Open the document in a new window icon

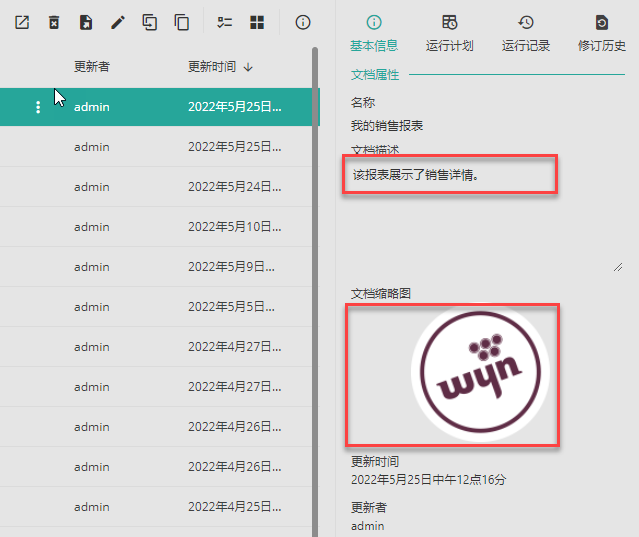click(22, 22)
